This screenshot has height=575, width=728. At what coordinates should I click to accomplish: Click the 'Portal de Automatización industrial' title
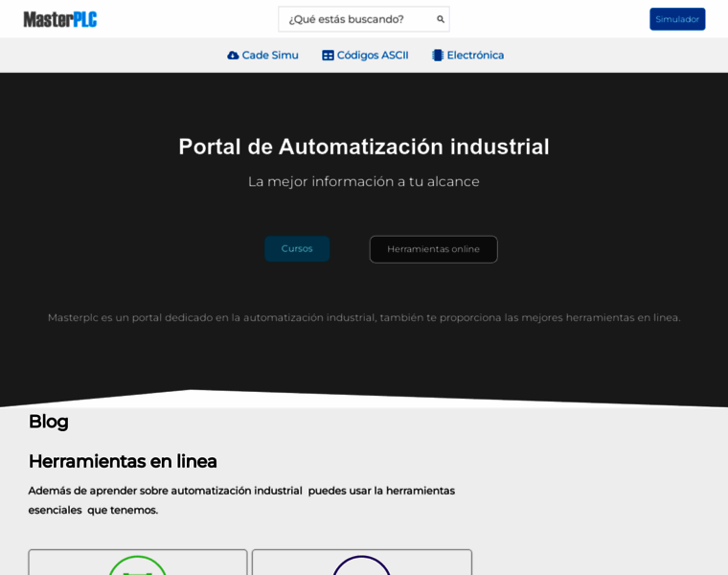pyautogui.click(x=364, y=147)
